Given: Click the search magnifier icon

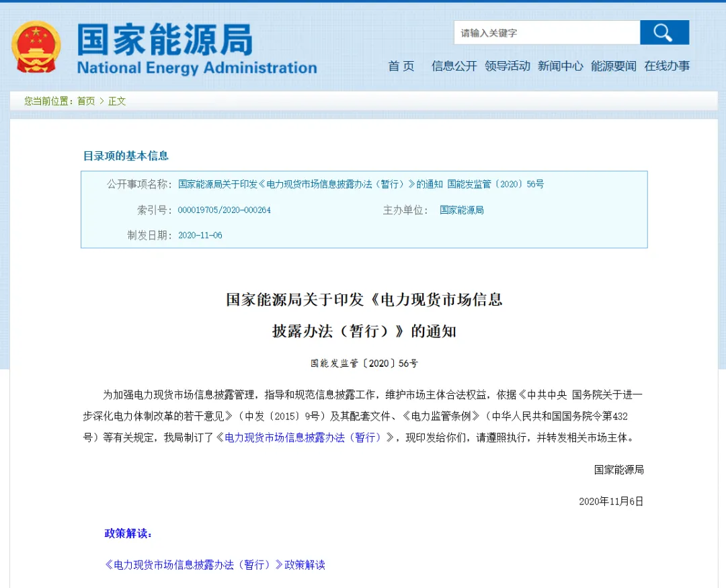Looking at the screenshot, I should coord(664,32).
